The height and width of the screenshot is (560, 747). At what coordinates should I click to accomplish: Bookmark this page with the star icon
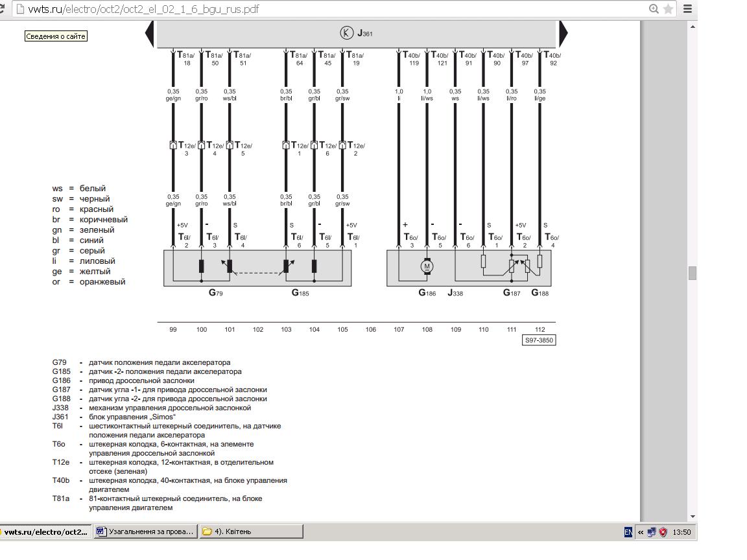point(668,9)
